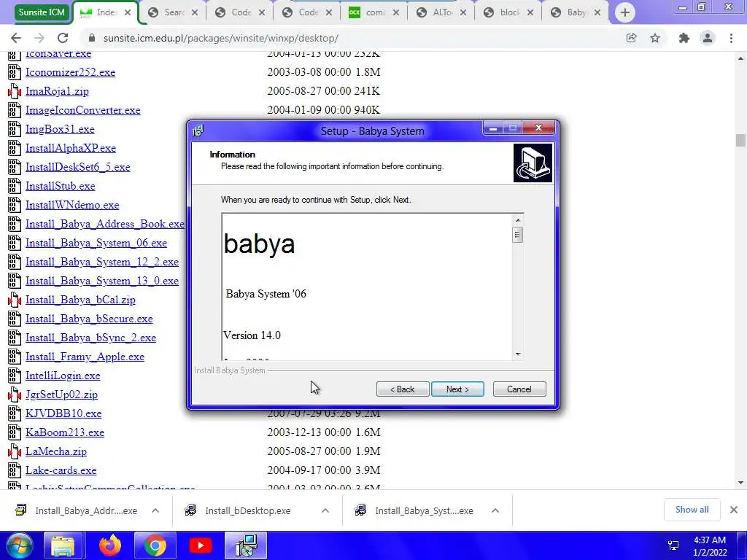
Task: Expand options for Install_Babya_Syst download
Action: point(495,510)
